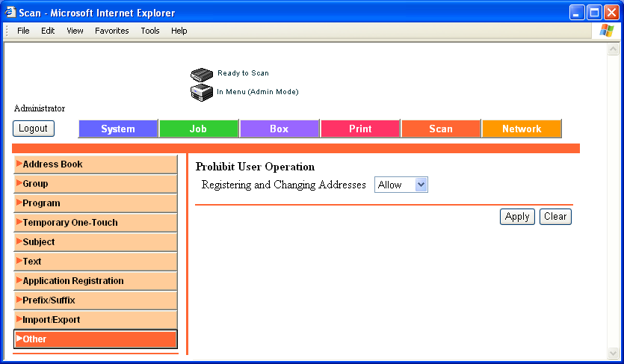
Task: Click the scrollbar down arrow
Action: [613, 353]
